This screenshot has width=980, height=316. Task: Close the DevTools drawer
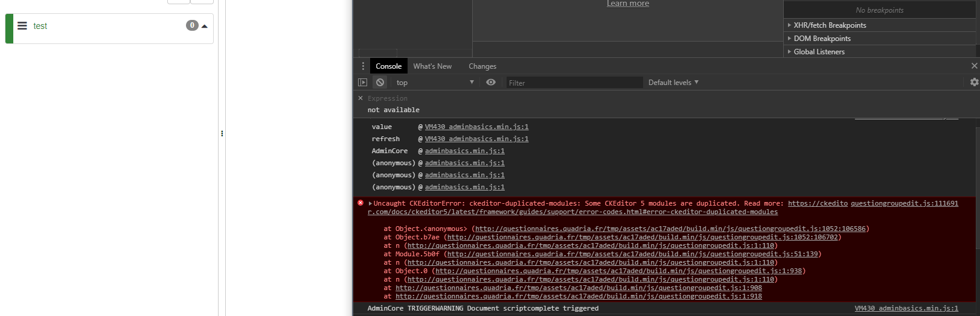coord(973,66)
